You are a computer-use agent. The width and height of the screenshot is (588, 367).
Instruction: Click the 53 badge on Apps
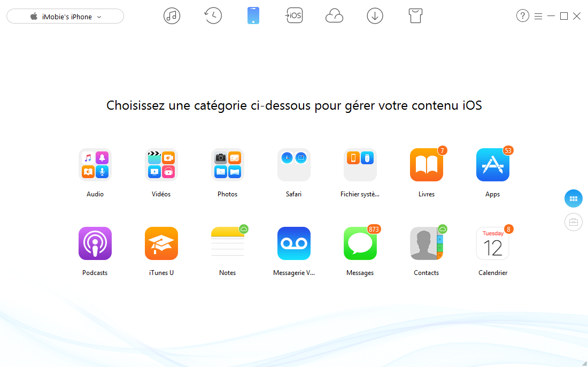coord(508,150)
